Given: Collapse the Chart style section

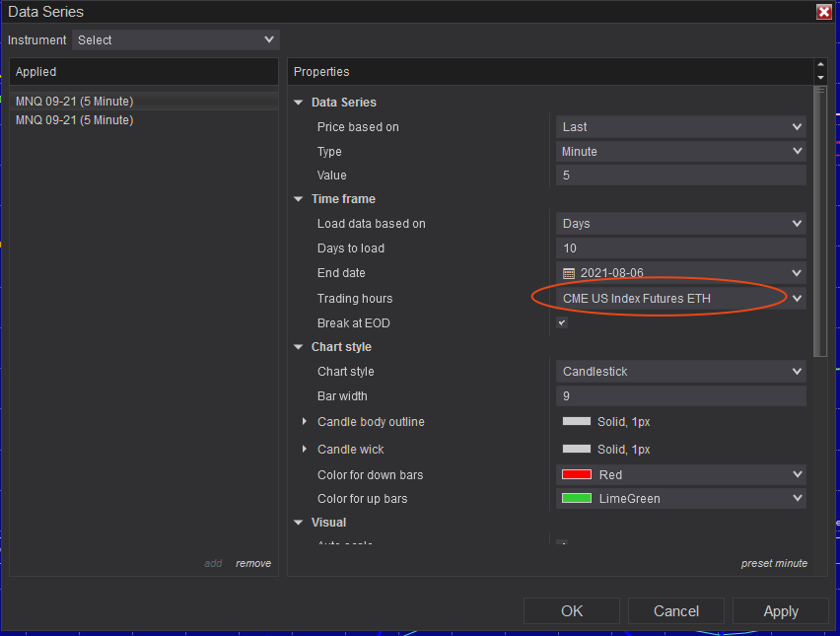Looking at the screenshot, I should coord(299,347).
